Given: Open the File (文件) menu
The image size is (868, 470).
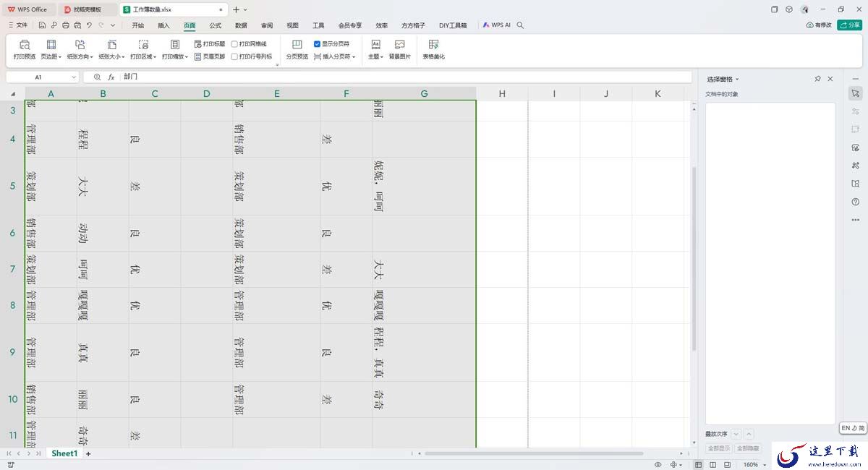Looking at the screenshot, I should point(17,25).
